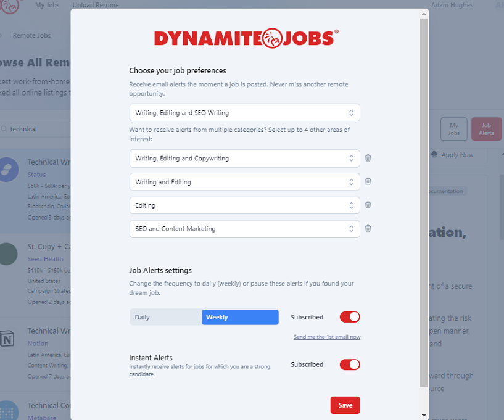Open the Adam Hughes account menu
Screen dimensions: 504x420
[x=452, y=5]
